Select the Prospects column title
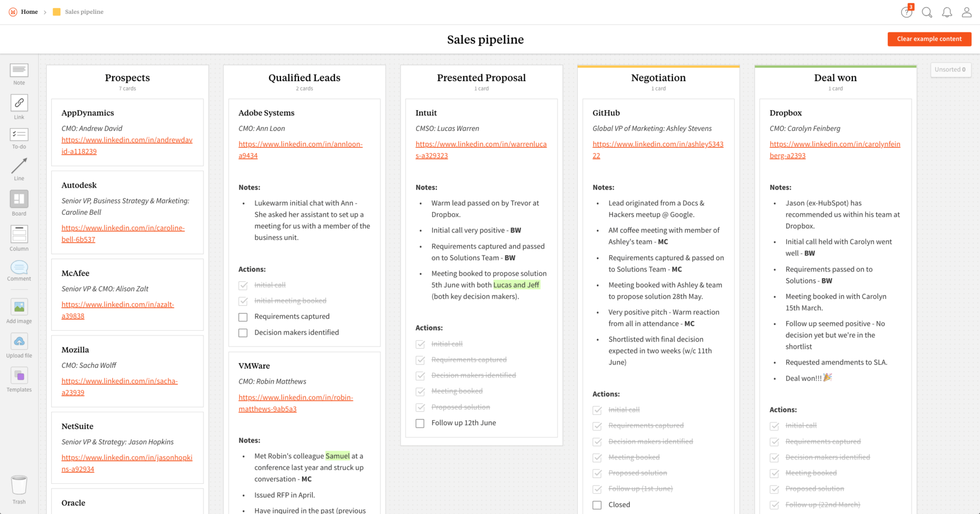 click(x=127, y=78)
